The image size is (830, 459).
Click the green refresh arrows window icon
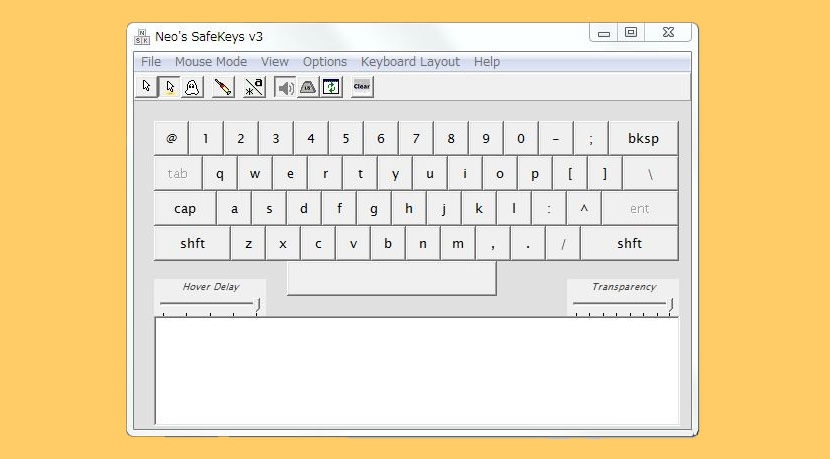(x=331, y=87)
